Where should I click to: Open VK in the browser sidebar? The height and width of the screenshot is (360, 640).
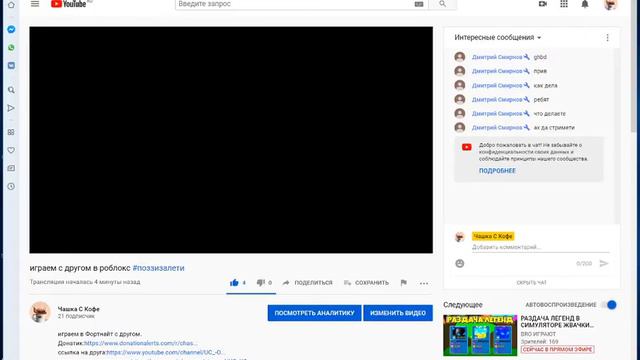[11, 65]
